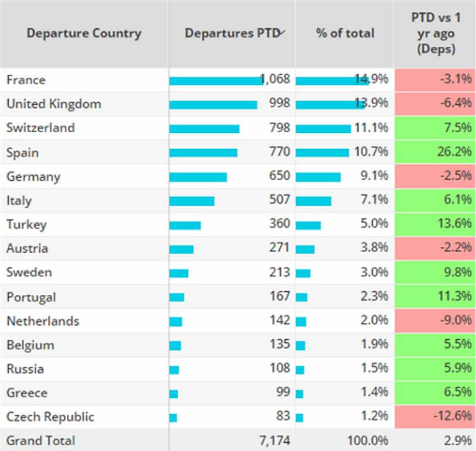Click Russia's 1.5% of total value
476x451 pixels.
(375, 369)
